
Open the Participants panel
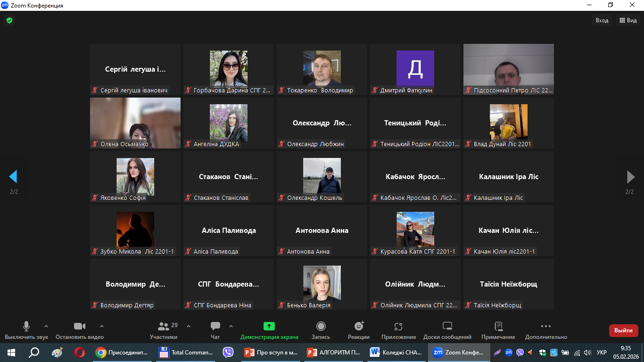pyautogui.click(x=164, y=330)
